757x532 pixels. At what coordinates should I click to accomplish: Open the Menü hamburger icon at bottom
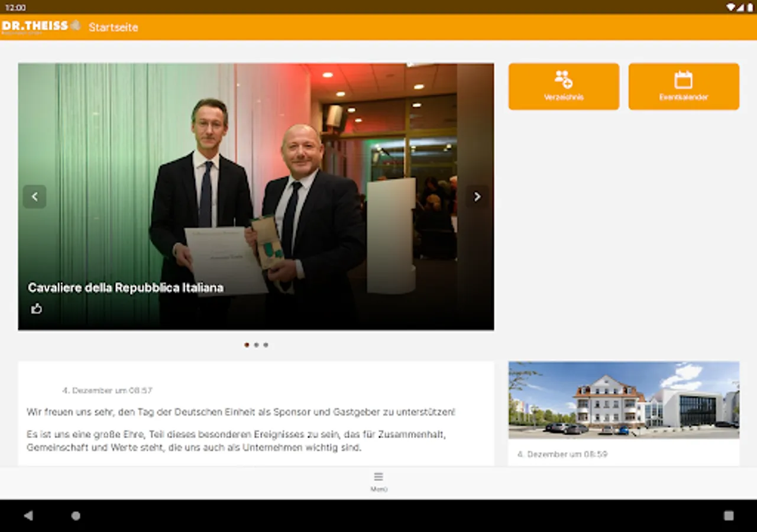click(378, 476)
